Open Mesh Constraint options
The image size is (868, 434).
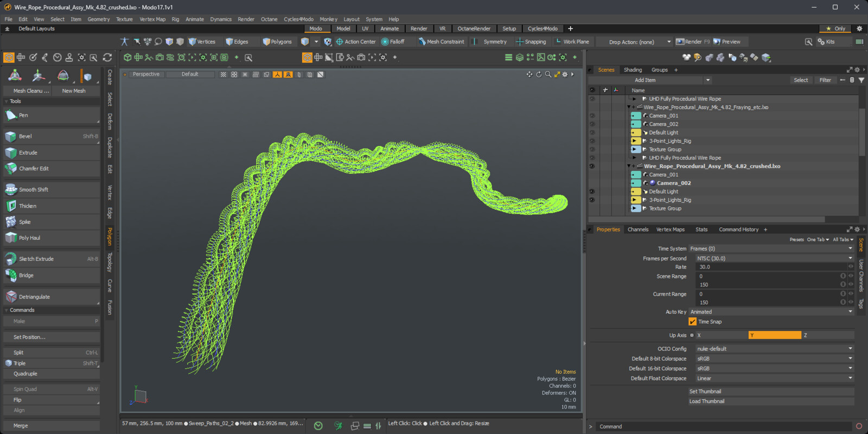(441, 42)
